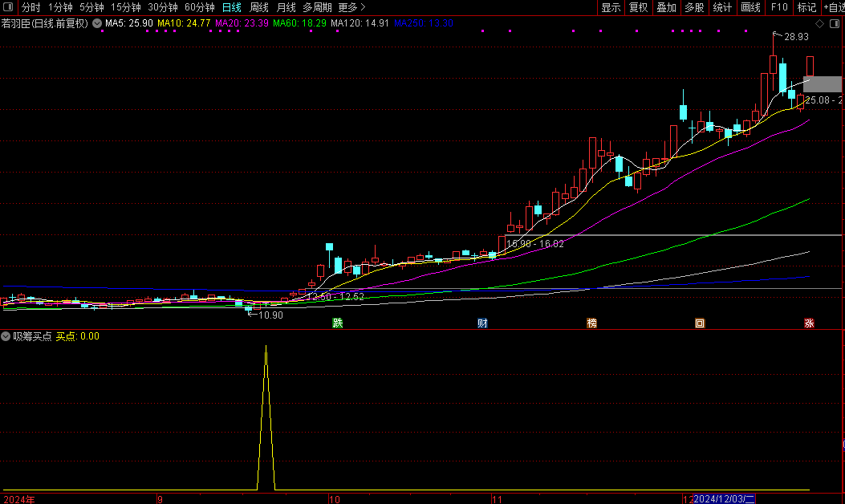Click the magenta MA20: 23.39 label
The image size is (845, 504).
pos(242,23)
